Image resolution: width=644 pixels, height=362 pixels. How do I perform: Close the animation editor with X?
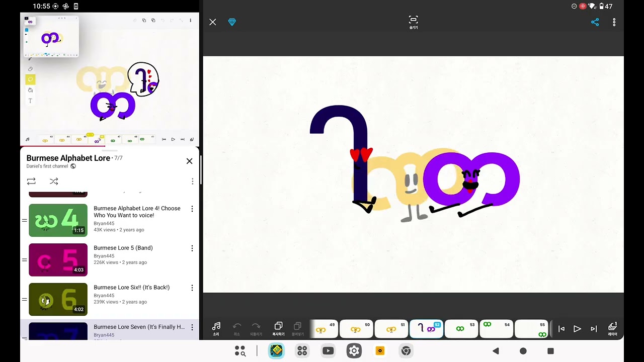click(213, 22)
